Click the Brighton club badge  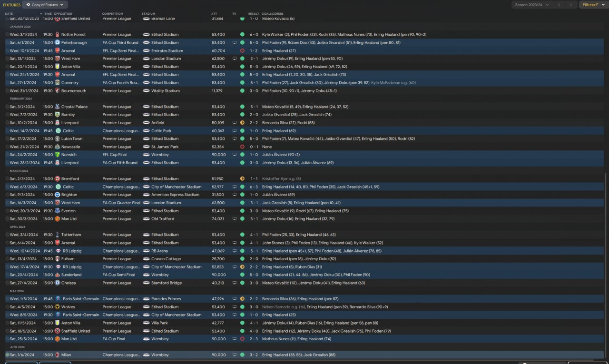pos(58,195)
